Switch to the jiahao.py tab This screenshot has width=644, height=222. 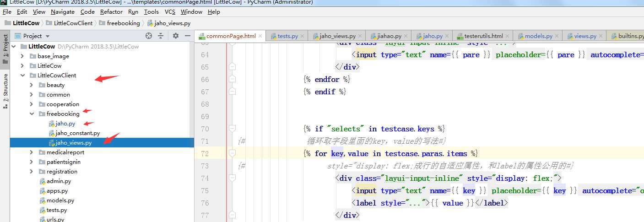[x=388, y=36]
